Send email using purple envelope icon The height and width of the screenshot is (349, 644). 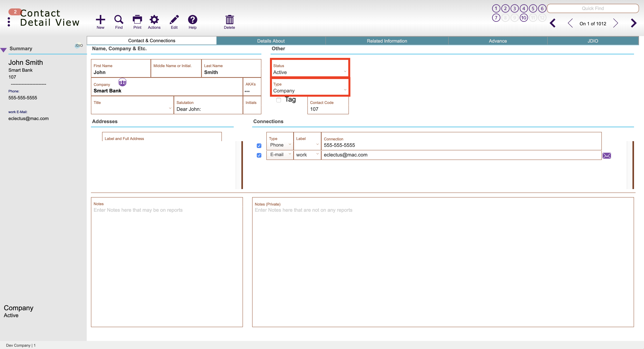pos(607,156)
